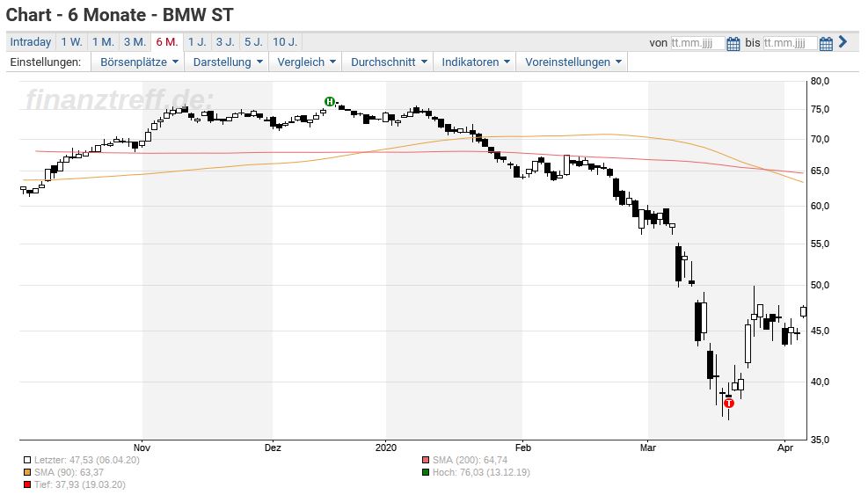
Task: Open the Darstellung dropdown
Action: click(227, 62)
